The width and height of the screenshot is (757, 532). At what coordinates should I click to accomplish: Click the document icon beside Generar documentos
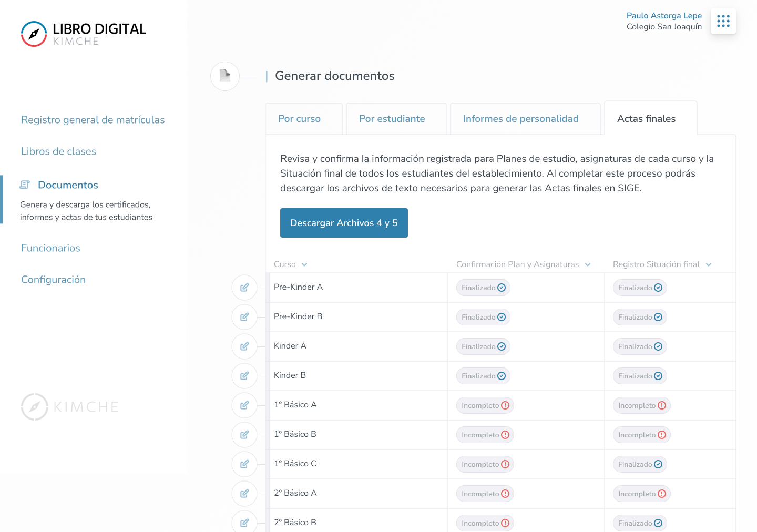pos(225,76)
